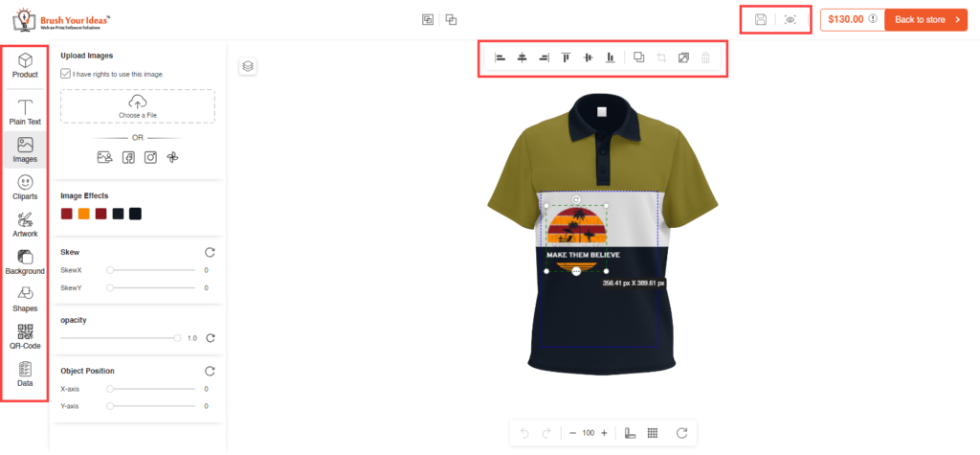980x455 pixels.
Task: Click the opacity slider handle
Action: tap(177, 338)
